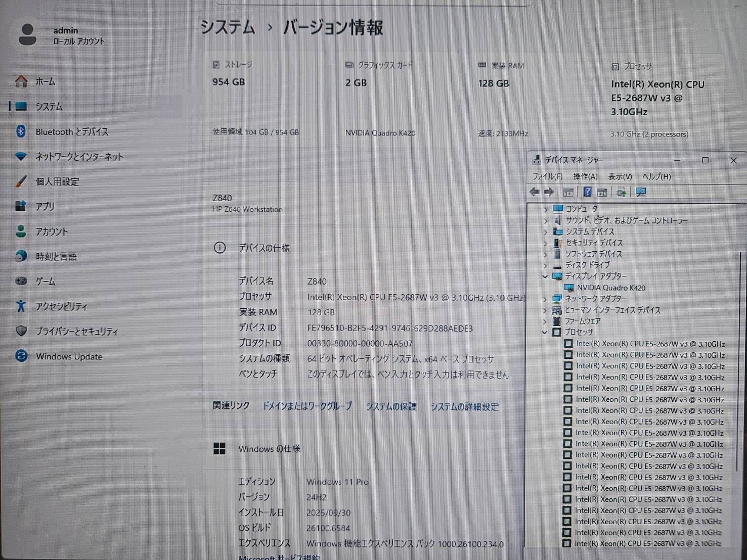The height and width of the screenshot is (560, 747).
Task: Collapse the ディスプレイ アダプター tree node
Action: 545,276
